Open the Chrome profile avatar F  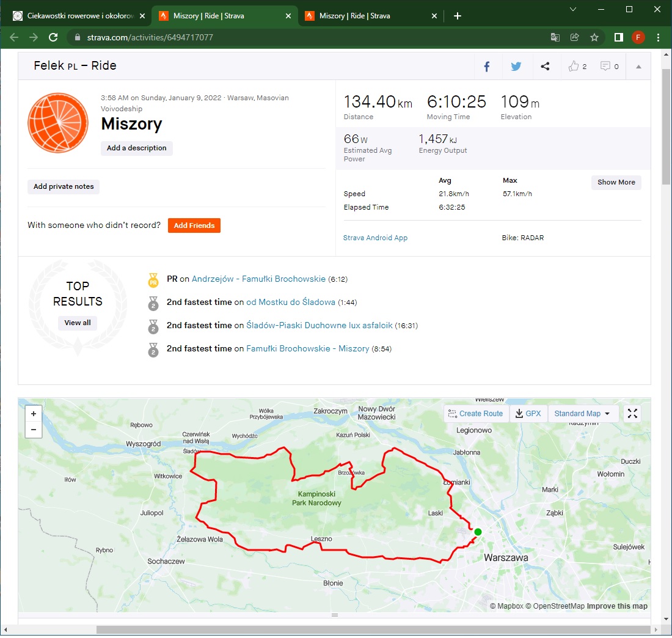638,37
